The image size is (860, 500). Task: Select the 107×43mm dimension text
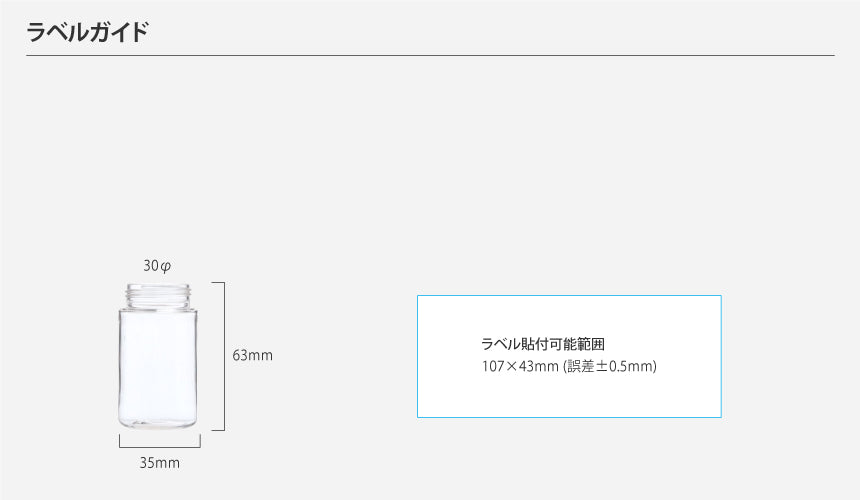(519, 367)
